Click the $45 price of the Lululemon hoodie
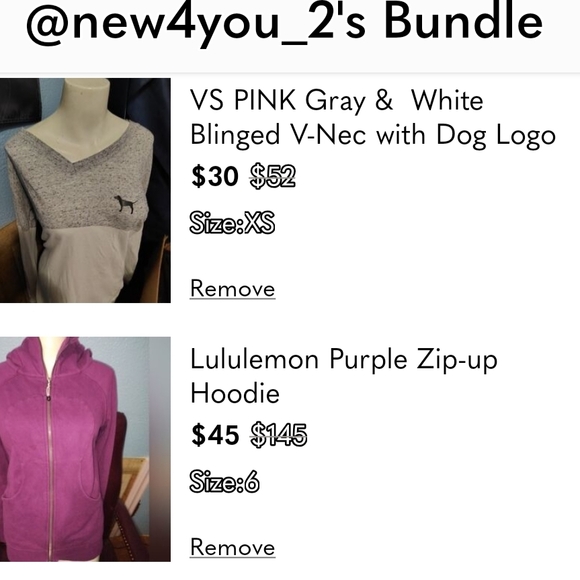The height and width of the screenshot is (580, 580). point(215,435)
